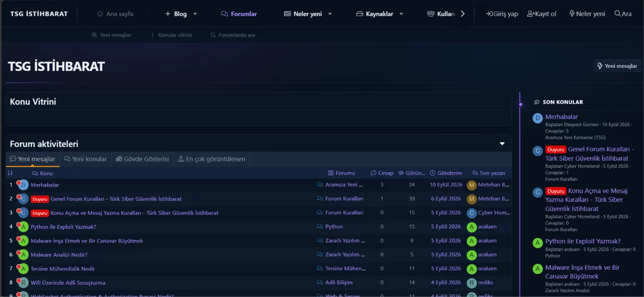Click D avatar beside sidebar Merhabalar

(x=537, y=118)
